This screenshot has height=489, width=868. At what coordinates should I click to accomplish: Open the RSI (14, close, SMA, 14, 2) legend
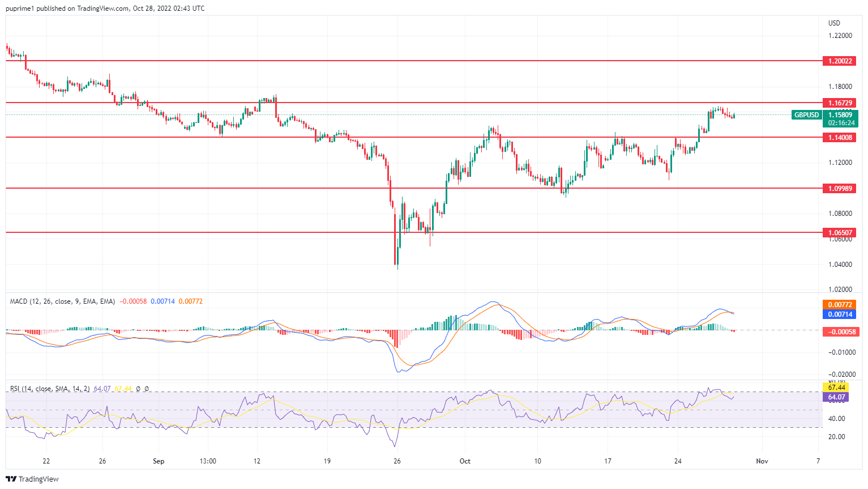pyautogui.click(x=50, y=389)
